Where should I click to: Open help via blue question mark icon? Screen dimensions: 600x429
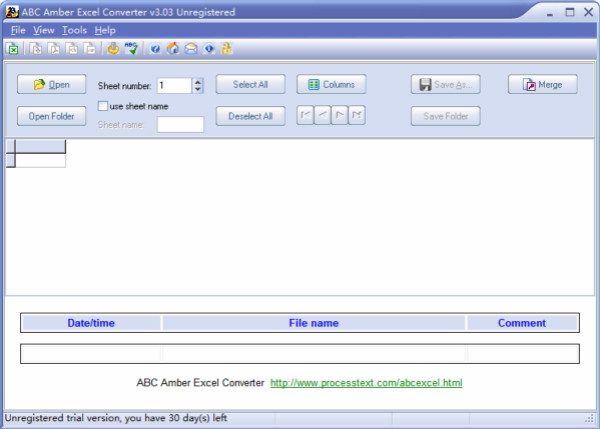click(x=155, y=48)
